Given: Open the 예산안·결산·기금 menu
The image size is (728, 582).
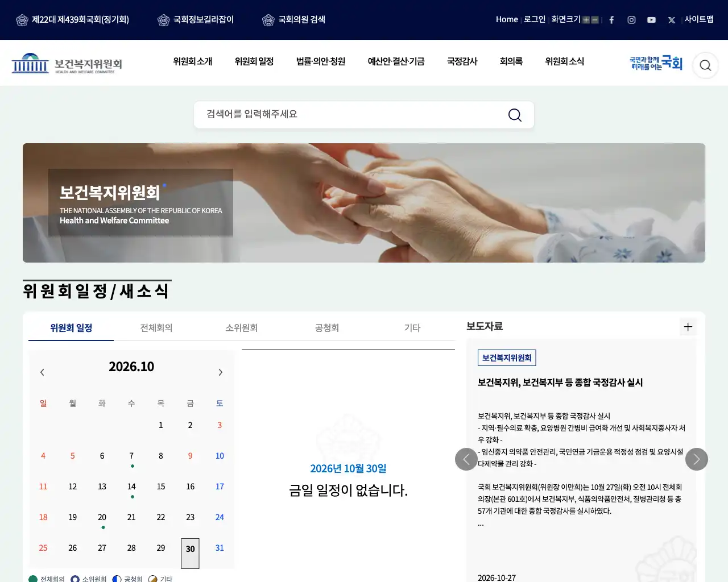Looking at the screenshot, I should [396, 61].
